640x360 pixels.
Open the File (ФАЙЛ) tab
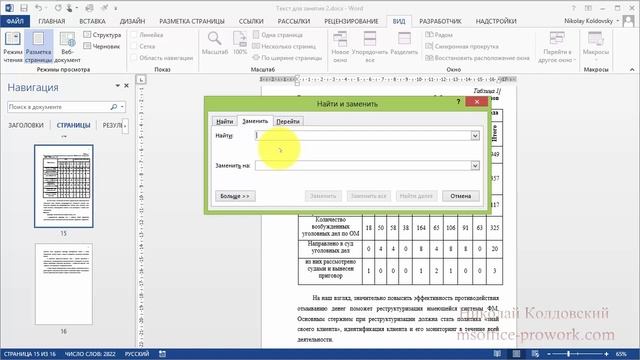coord(15,21)
